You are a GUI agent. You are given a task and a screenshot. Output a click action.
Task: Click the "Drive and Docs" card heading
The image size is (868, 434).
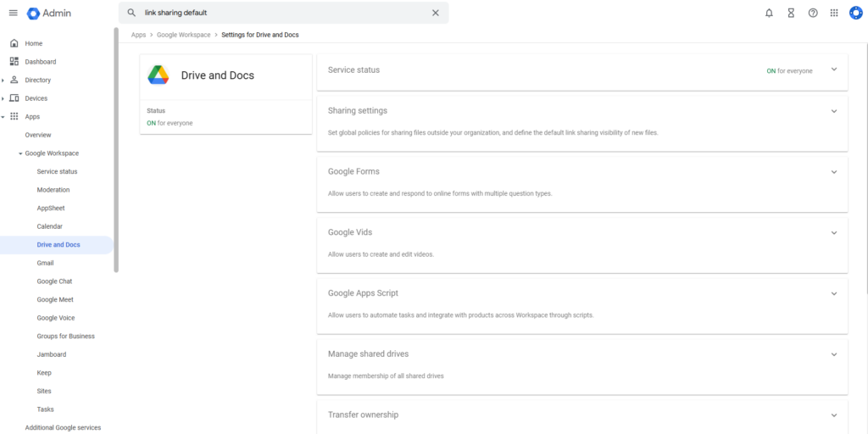[218, 75]
